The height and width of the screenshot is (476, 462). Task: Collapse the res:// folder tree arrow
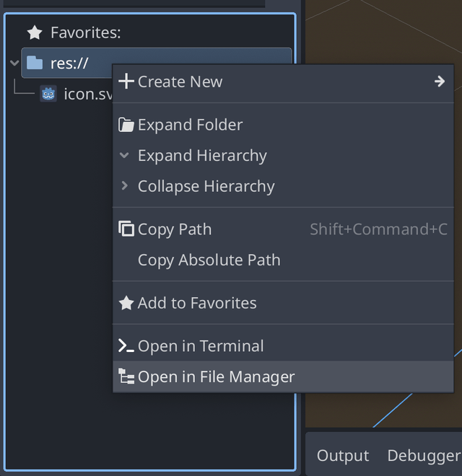coord(14,63)
